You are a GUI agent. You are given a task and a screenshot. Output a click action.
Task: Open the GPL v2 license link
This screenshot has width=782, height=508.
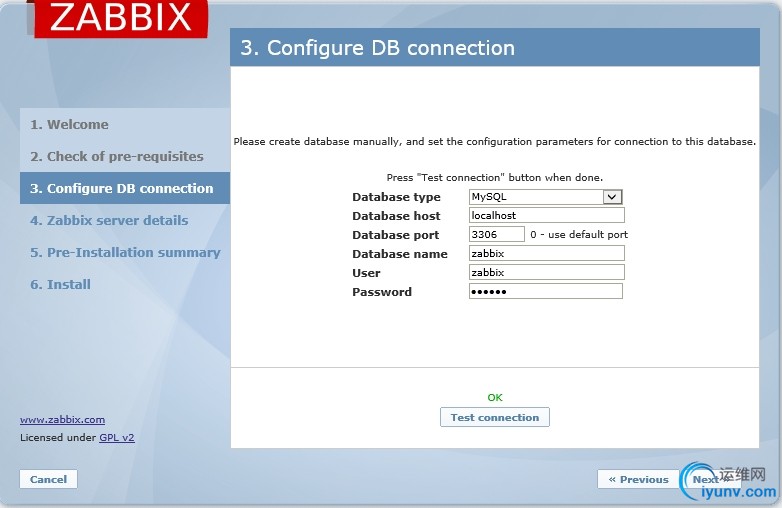[117, 438]
